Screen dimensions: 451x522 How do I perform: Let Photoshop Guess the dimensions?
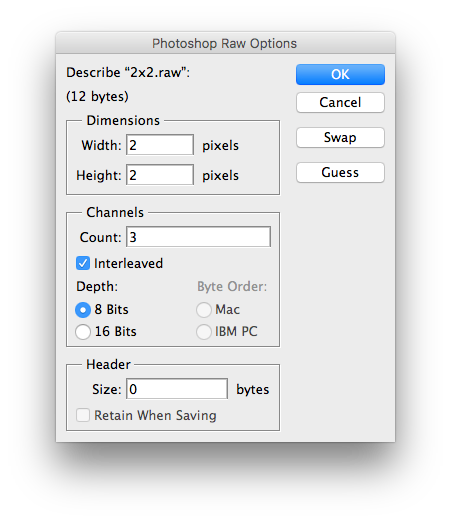click(x=340, y=172)
